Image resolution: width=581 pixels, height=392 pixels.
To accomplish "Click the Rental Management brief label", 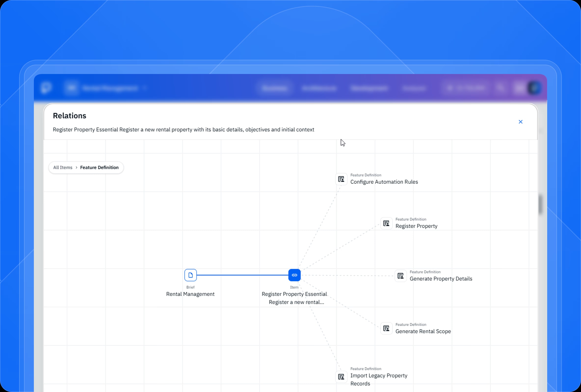I will coord(190,294).
